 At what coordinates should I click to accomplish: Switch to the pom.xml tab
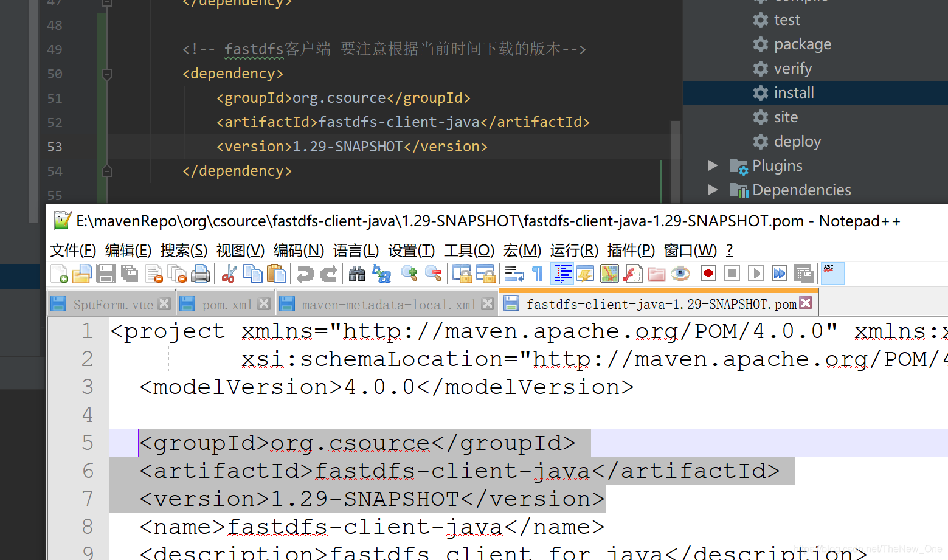[x=227, y=305]
